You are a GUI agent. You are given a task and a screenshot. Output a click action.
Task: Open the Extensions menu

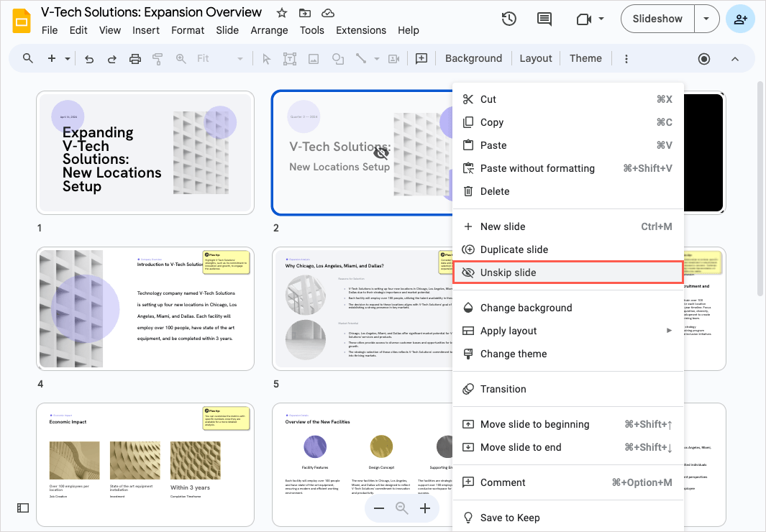click(x=361, y=30)
